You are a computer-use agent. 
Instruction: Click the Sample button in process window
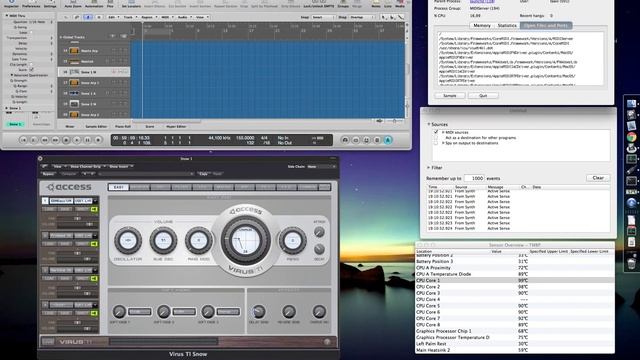[450, 96]
